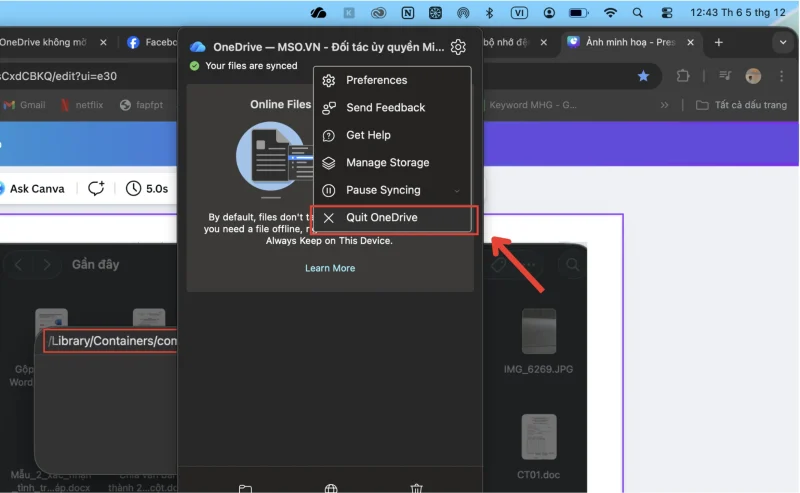Open a new browser tab
This screenshot has width=800, height=493.
click(718, 42)
